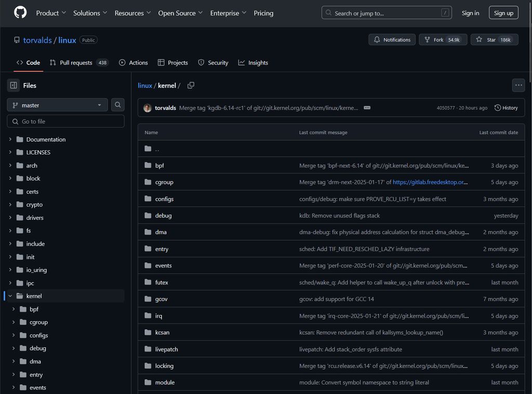532x394 pixels.
Task: Open the kebab menu near the breadcrumb
Action: pyautogui.click(x=518, y=85)
